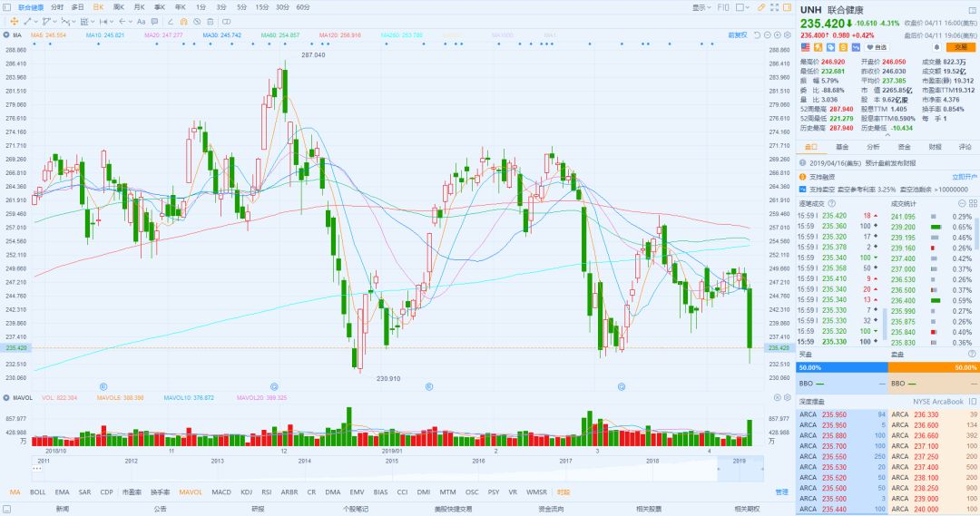Click the sell-side 50.00% ratio bar
Screen dimensions: 980x516
pos(934,367)
